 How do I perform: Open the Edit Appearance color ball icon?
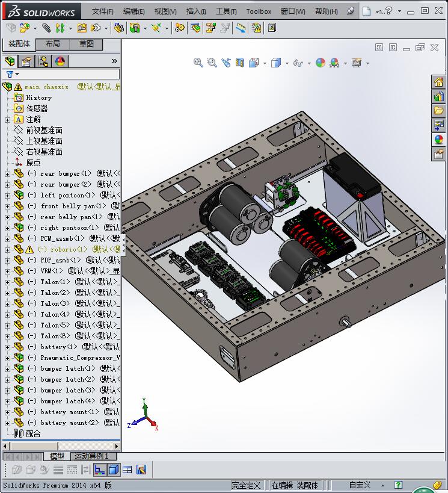320,63
